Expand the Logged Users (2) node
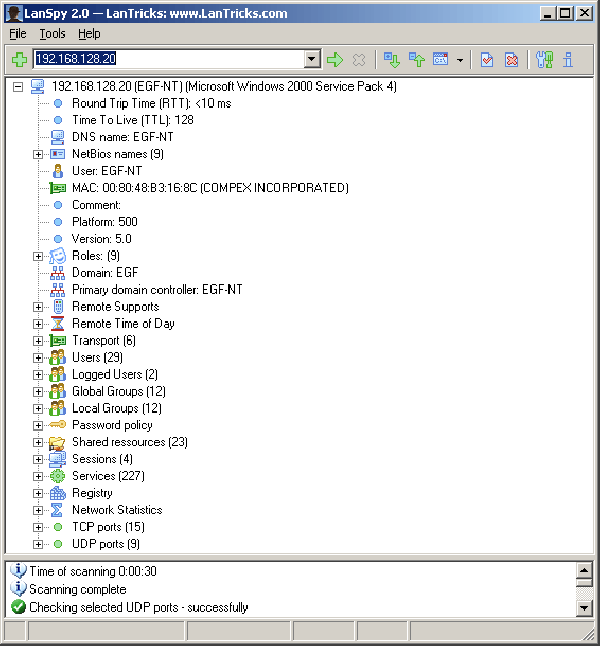This screenshot has width=600, height=646. click(x=38, y=374)
